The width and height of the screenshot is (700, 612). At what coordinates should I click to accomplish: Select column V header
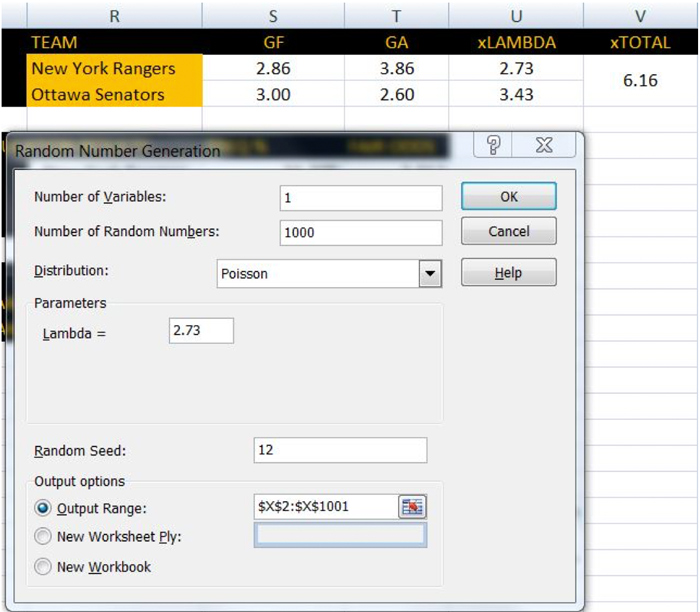[641, 16]
